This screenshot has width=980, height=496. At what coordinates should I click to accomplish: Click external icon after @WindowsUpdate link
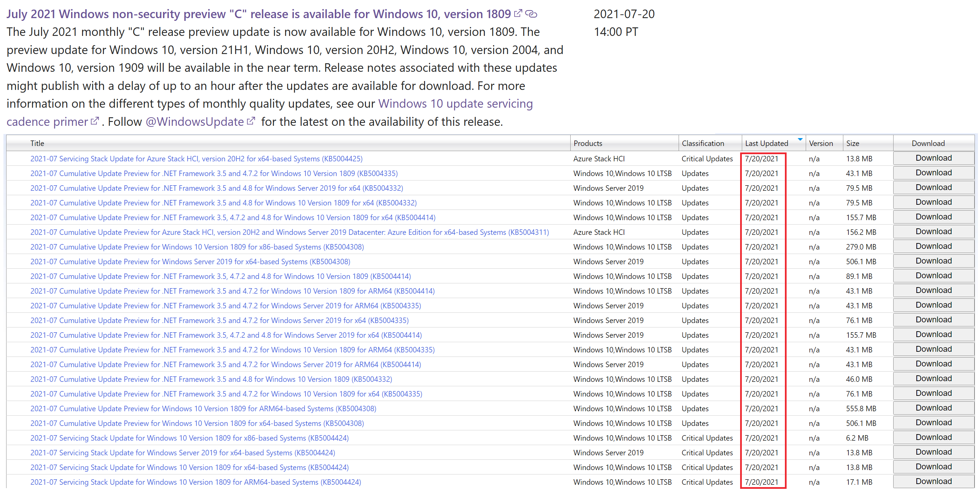click(x=251, y=121)
